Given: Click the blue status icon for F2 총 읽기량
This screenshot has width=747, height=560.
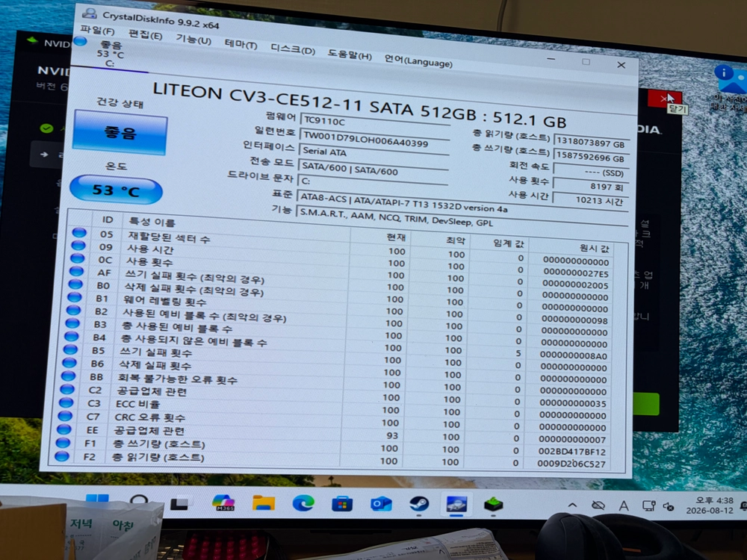Looking at the screenshot, I should tap(62, 456).
